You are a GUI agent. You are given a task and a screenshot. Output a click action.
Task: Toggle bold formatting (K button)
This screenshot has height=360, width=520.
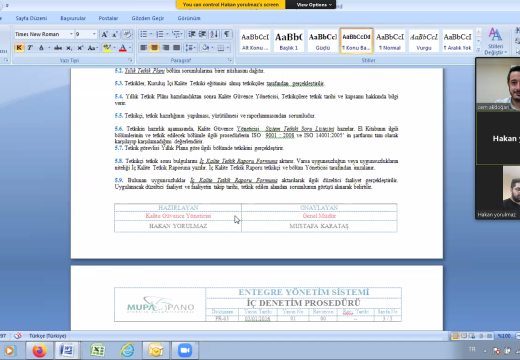pyautogui.click(x=19, y=48)
